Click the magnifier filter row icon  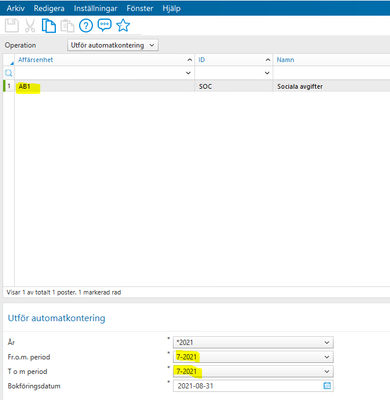(9, 73)
